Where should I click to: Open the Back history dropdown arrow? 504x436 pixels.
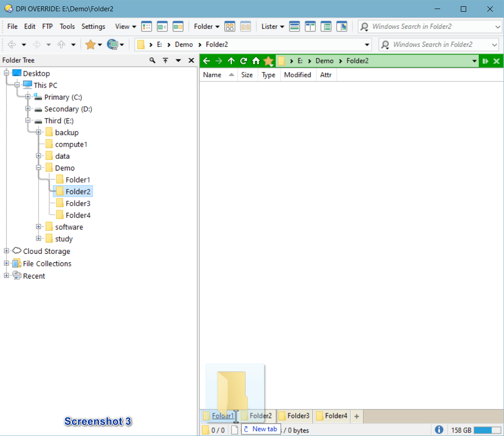pyautogui.click(x=24, y=45)
